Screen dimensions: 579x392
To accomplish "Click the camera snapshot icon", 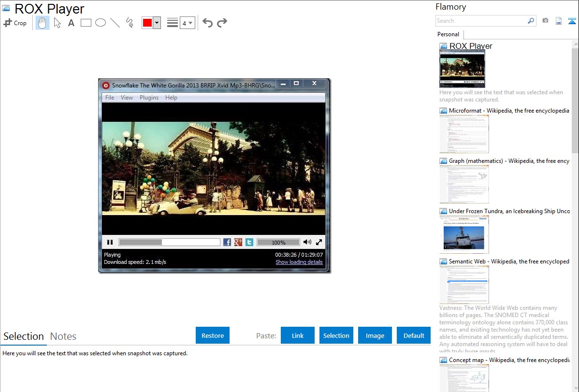I will click(x=545, y=21).
